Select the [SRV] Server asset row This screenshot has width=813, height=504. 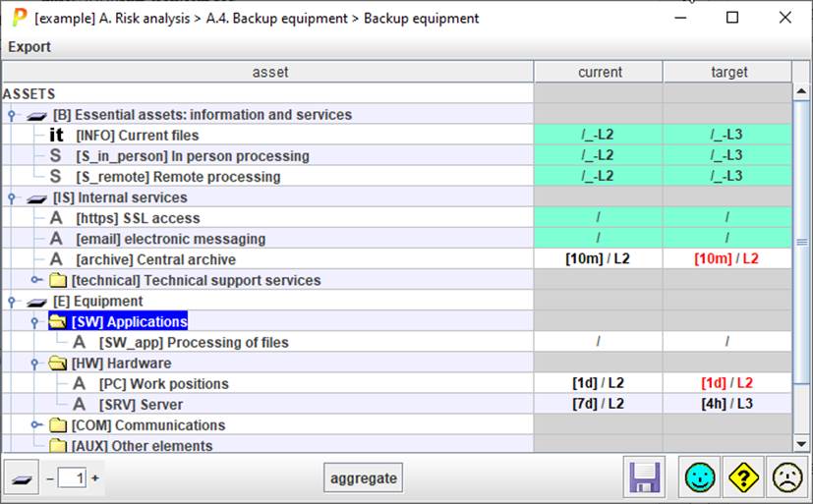pyautogui.click(x=141, y=405)
